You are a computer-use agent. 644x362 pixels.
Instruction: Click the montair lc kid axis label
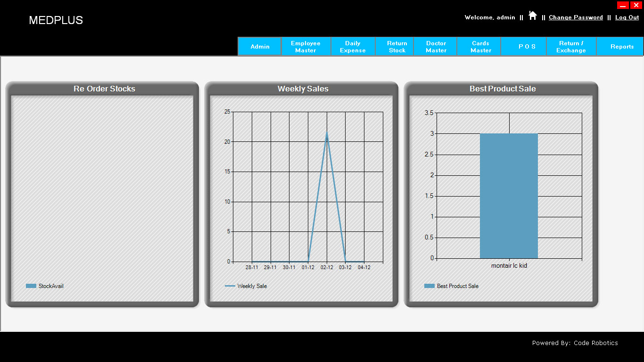click(509, 266)
